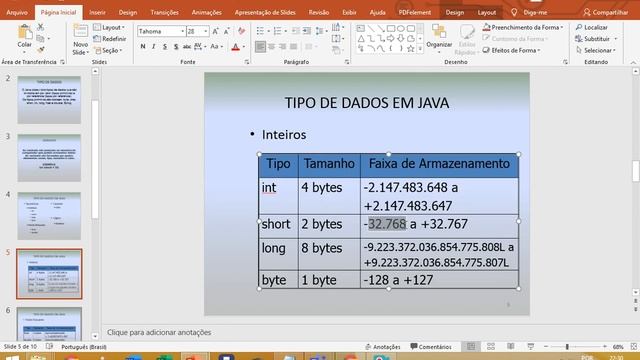
Task: Open the font name Tahoma dropdown
Action: pos(182,31)
